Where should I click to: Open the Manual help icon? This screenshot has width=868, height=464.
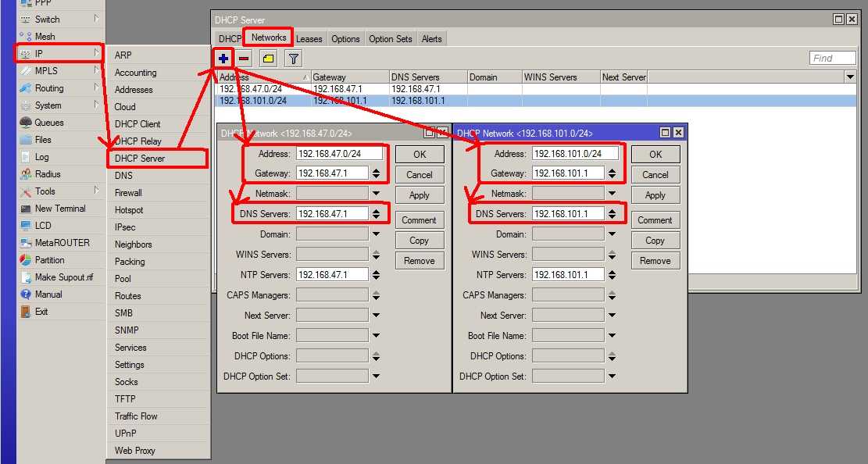coord(26,294)
